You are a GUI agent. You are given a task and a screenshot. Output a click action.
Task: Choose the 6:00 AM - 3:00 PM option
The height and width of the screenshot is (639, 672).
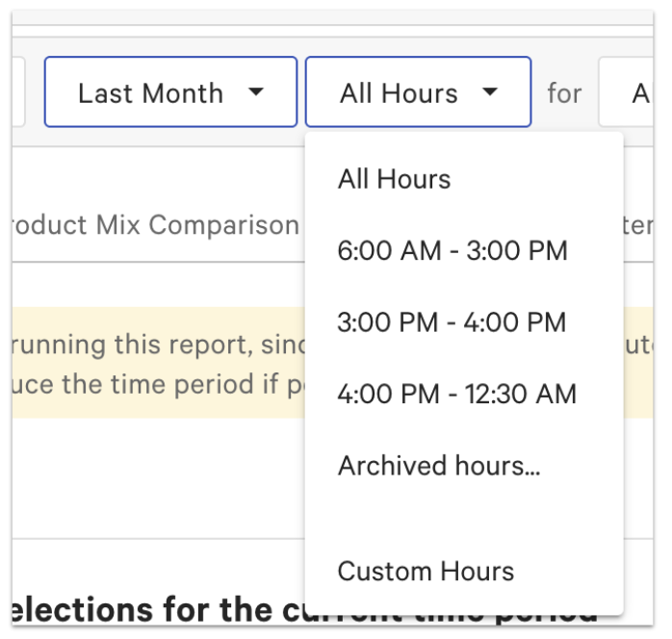tap(452, 251)
